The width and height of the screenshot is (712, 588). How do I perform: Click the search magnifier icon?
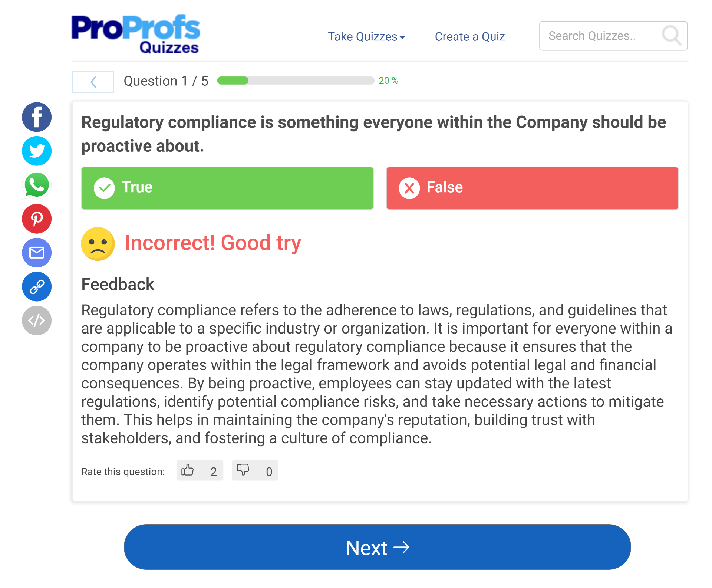(x=671, y=36)
